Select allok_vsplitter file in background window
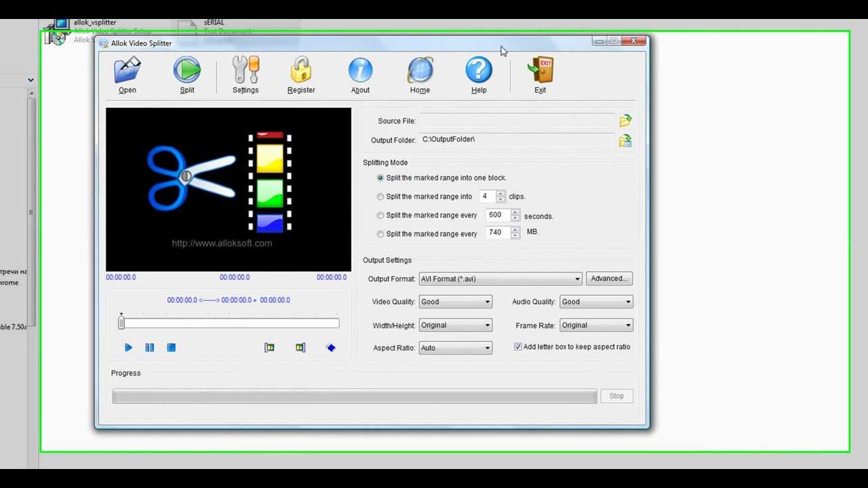Image resolution: width=868 pixels, height=488 pixels. point(95,22)
